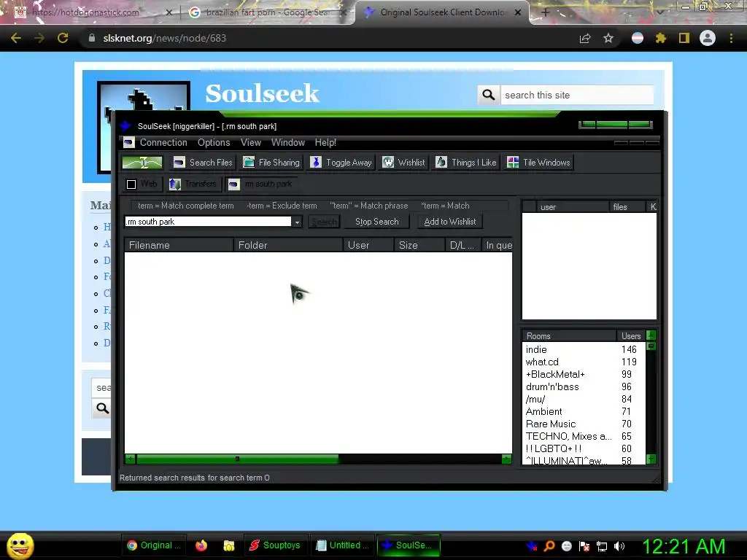Open the Souptoys taskbar item
The image size is (747, 560).
point(275,545)
